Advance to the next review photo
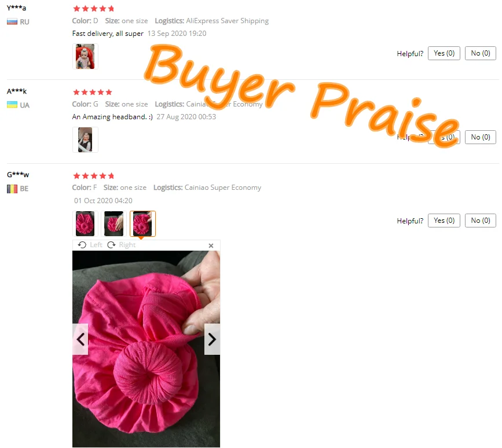Screen dimensions: 502x448 pyautogui.click(x=212, y=339)
